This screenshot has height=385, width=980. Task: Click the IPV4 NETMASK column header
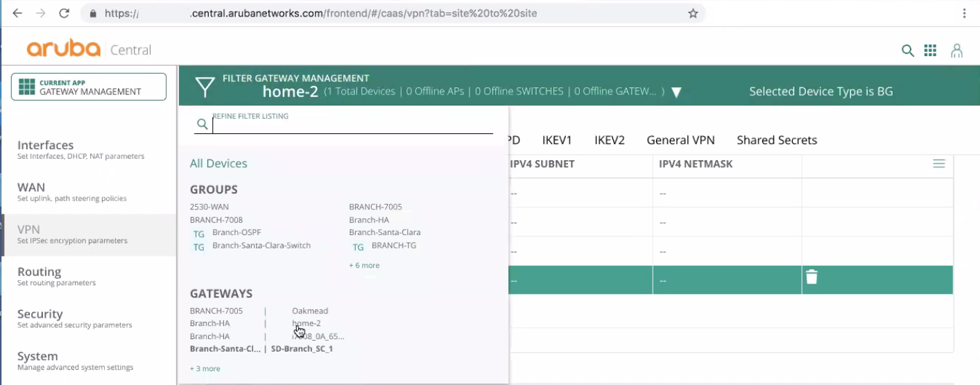pos(696,164)
